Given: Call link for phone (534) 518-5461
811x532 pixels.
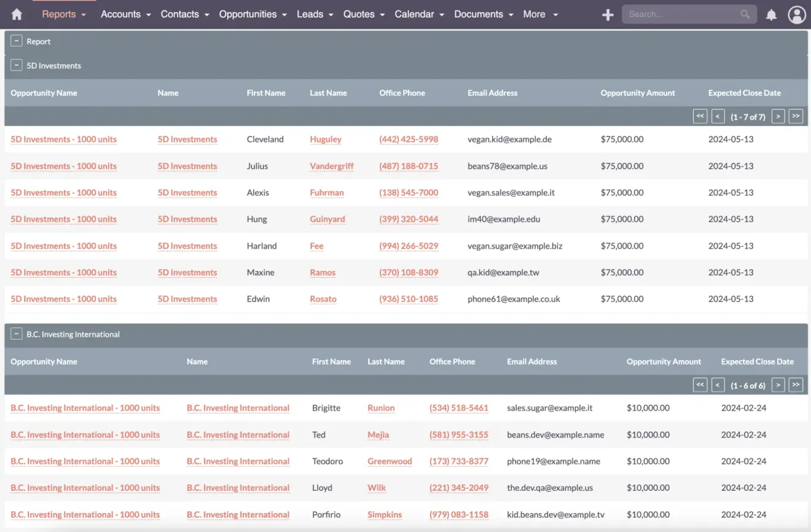Looking at the screenshot, I should tap(458, 407).
